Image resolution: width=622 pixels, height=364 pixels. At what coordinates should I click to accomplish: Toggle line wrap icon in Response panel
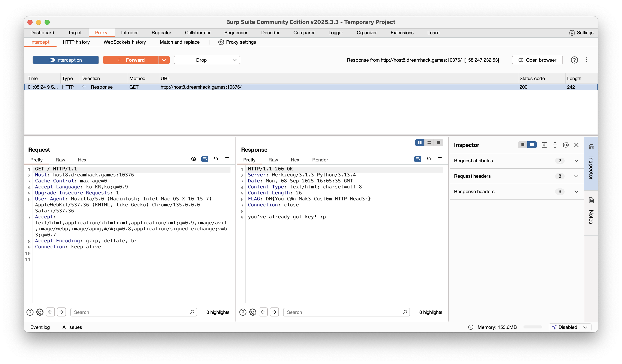(417, 159)
